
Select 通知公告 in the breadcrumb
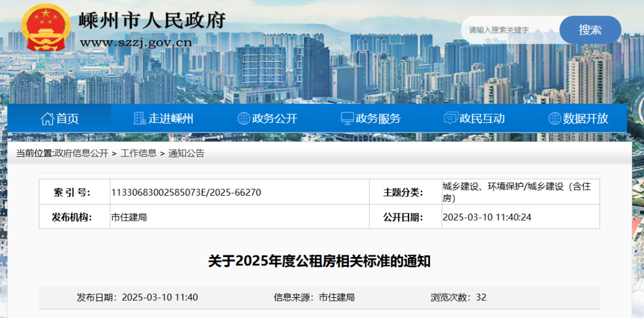[186, 153]
